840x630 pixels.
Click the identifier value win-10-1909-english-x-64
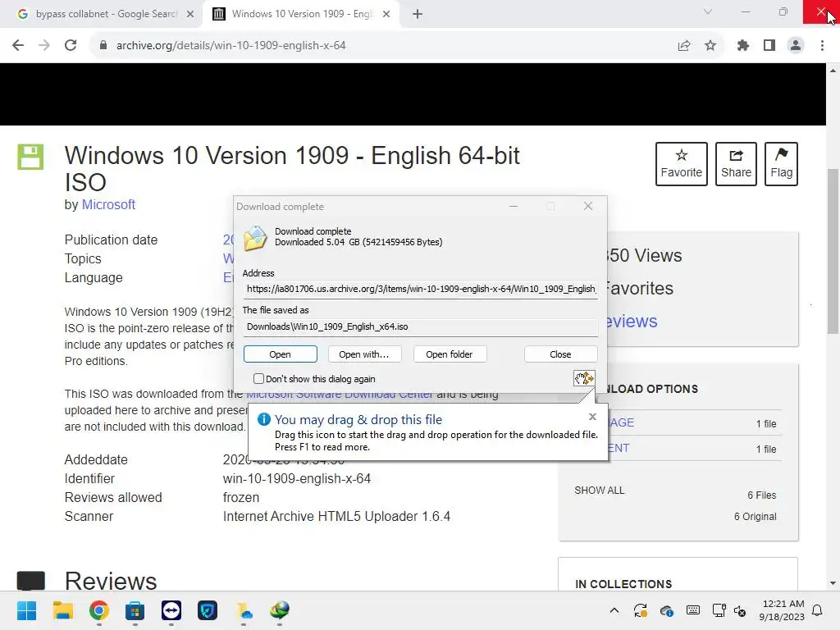[x=297, y=478]
